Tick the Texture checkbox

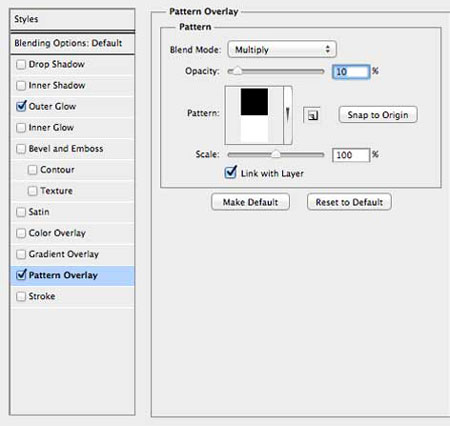click(x=32, y=191)
